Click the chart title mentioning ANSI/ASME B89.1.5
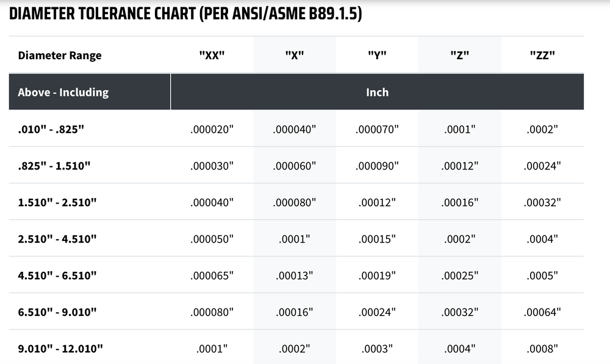Image resolution: width=610 pixels, height=364 pixels. click(x=186, y=14)
